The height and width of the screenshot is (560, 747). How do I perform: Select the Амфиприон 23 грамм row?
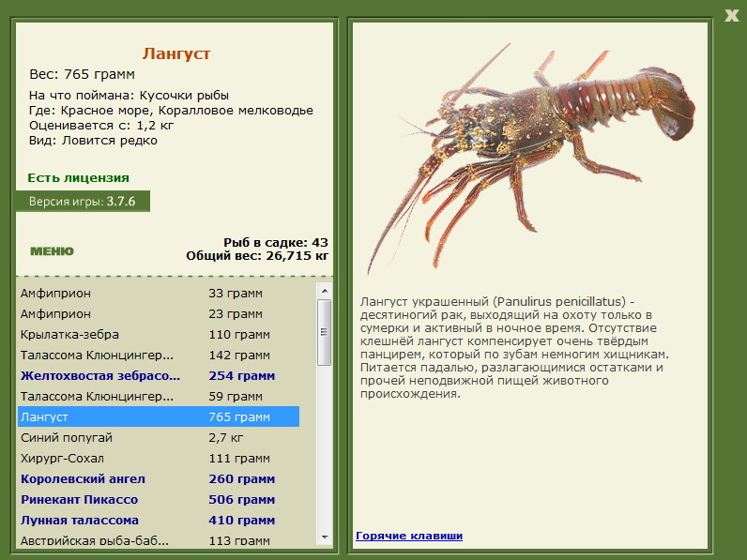point(159,314)
